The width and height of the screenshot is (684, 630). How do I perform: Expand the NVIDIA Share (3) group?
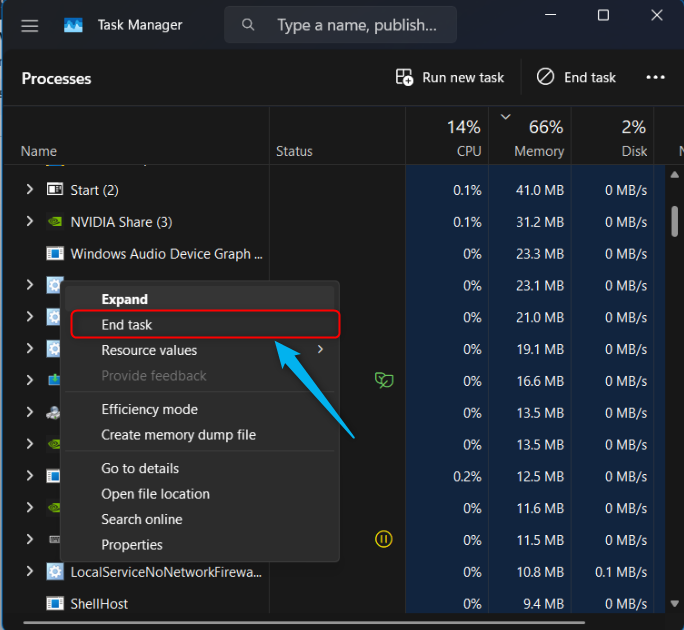(29, 221)
